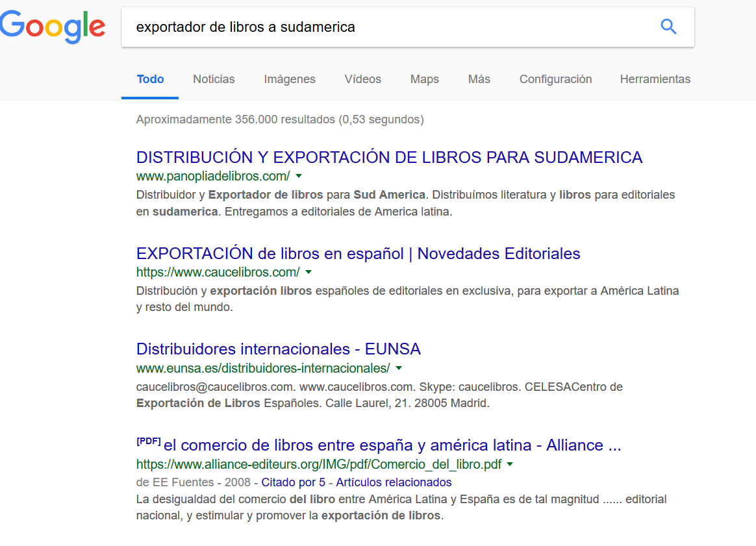Viewport: 756px width, 546px height.
Task: Open the Distribución y Exportación de Libros result
Action: tap(389, 157)
